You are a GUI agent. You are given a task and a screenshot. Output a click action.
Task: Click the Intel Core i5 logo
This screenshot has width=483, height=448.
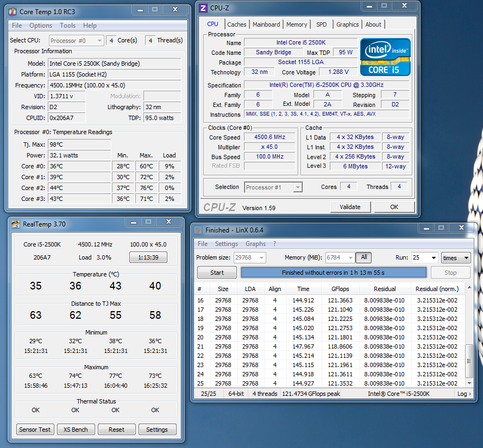click(385, 56)
